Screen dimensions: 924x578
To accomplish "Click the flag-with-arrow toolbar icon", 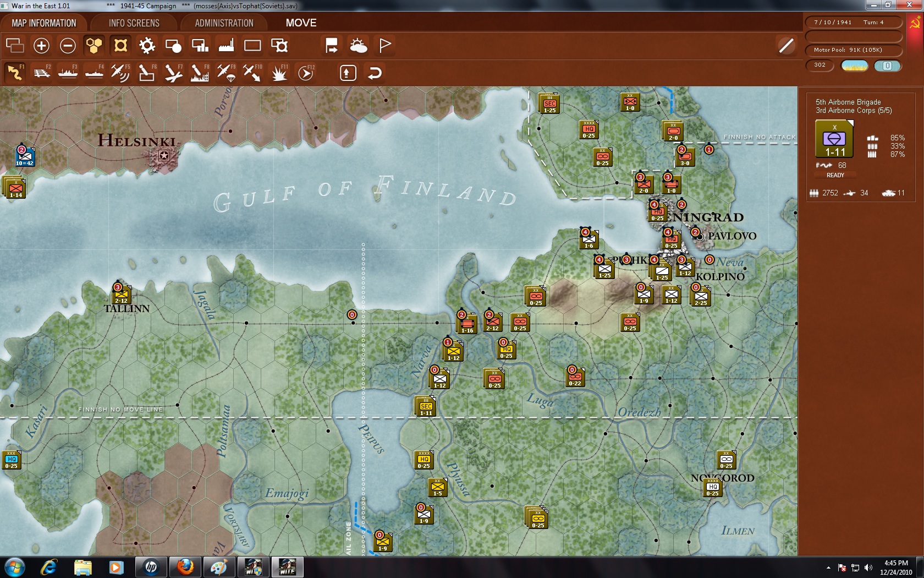I will [332, 46].
